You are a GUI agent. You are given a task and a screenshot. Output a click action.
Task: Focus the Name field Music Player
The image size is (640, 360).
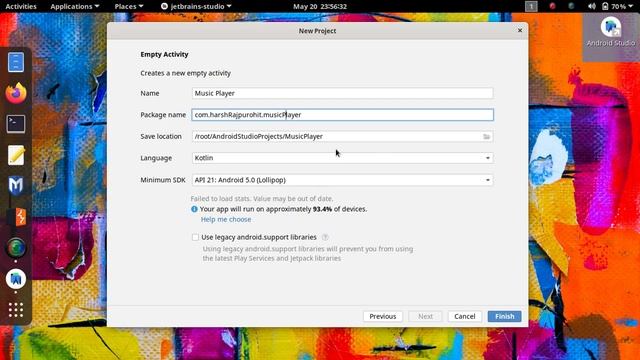point(342,93)
